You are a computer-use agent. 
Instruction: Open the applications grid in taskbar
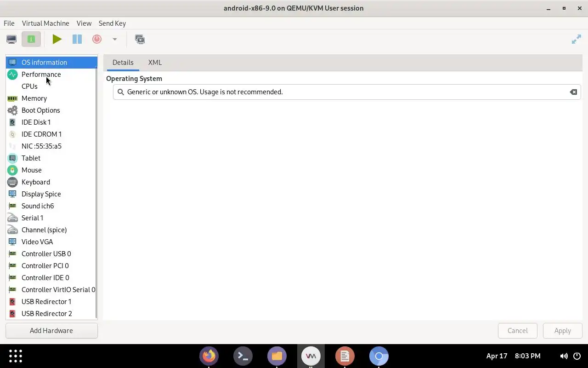16,356
